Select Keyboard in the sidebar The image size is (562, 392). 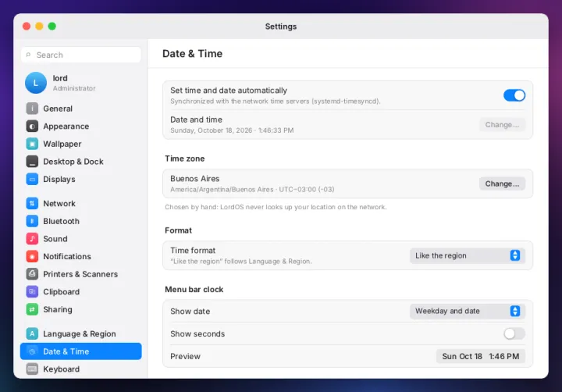[80, 369]
